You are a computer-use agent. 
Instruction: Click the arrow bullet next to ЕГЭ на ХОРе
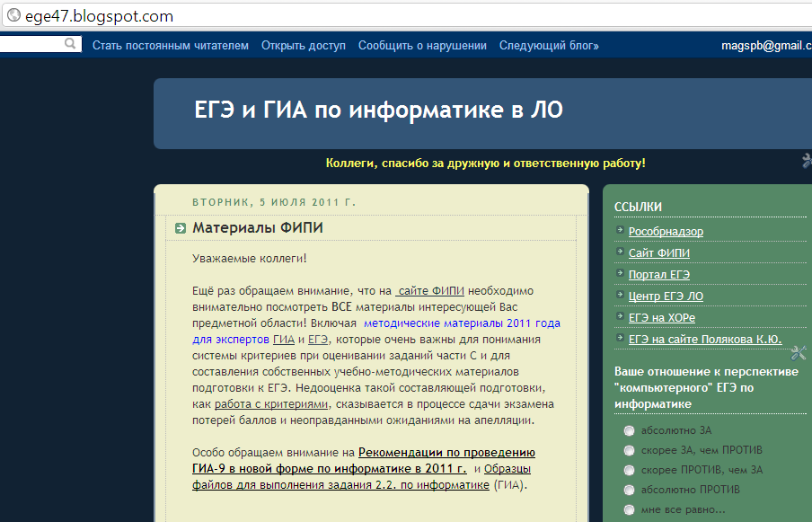(620, 316)
